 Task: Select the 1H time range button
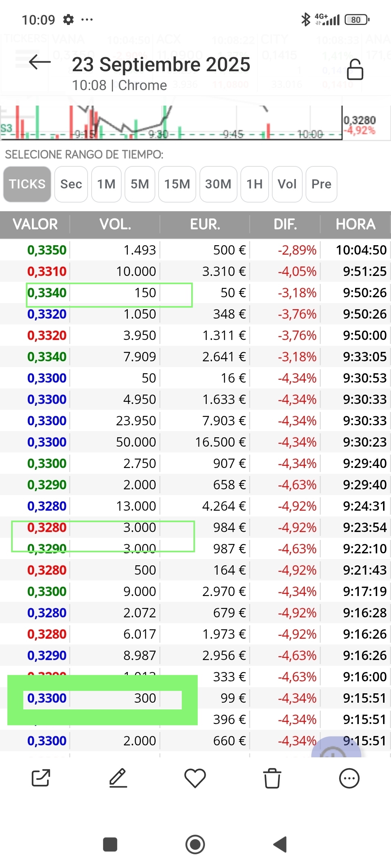(255, 184)
